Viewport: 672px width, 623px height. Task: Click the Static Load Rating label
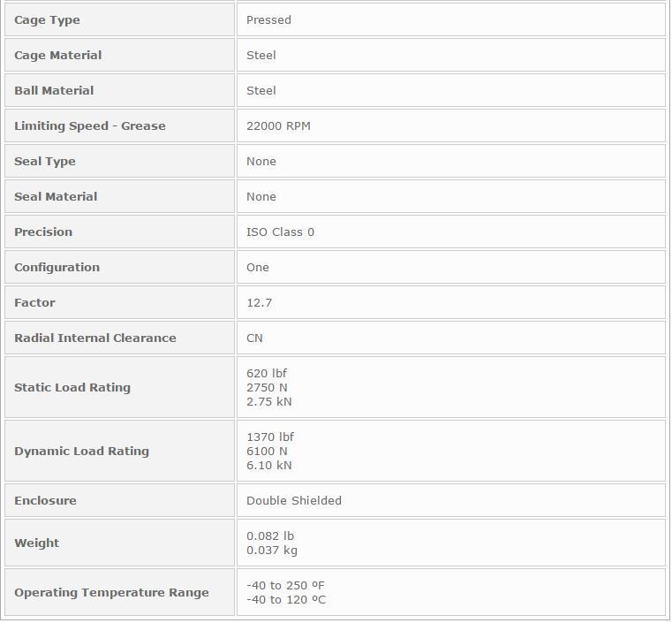72,387
